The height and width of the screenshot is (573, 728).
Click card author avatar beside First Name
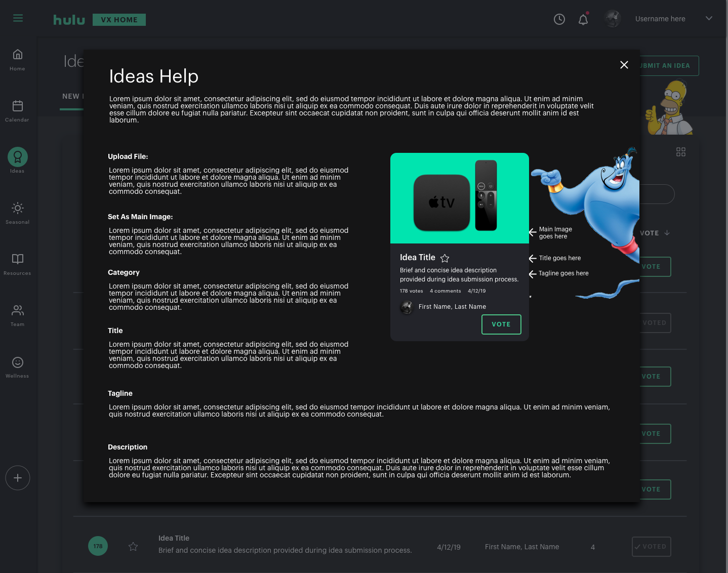point(407,307)
